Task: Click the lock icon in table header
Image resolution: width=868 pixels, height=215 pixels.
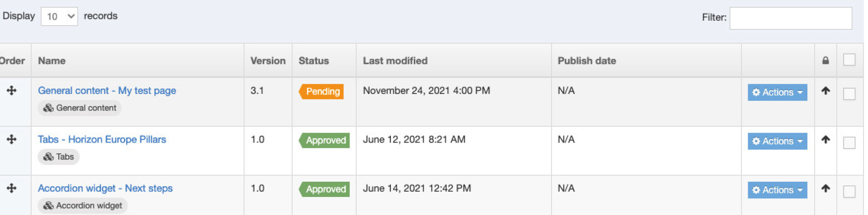Action: click(x=825, y=60)
